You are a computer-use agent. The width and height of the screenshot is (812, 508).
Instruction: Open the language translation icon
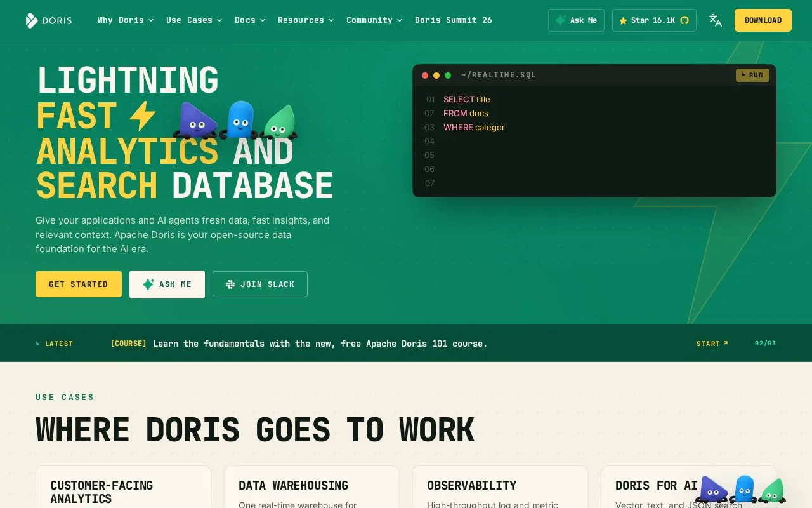pos(716,20)
